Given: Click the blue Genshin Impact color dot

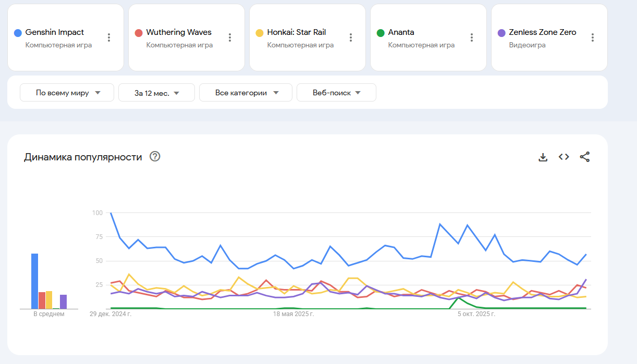Looking at the screenshot, I should pyautogui.click(x=18, y=33).
